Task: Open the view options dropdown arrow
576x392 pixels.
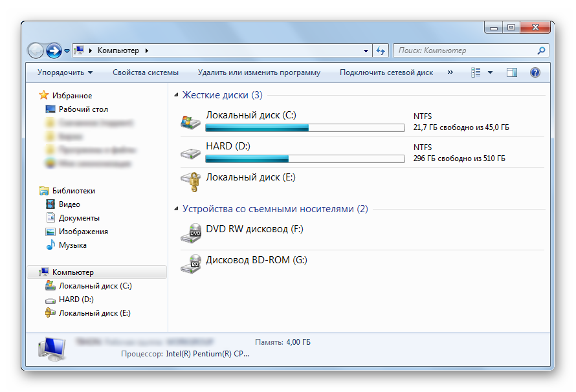Action: 490,72
